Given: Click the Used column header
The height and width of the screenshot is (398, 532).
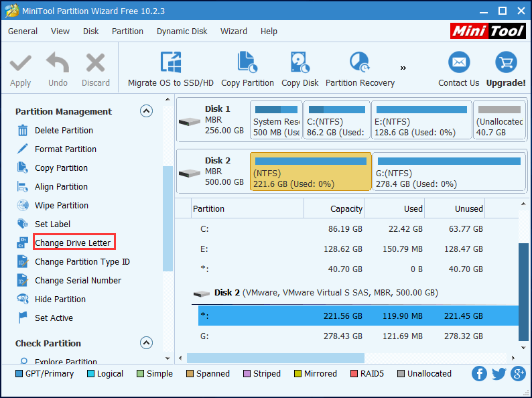Looking at the screenshot, I should coord(394,208).
